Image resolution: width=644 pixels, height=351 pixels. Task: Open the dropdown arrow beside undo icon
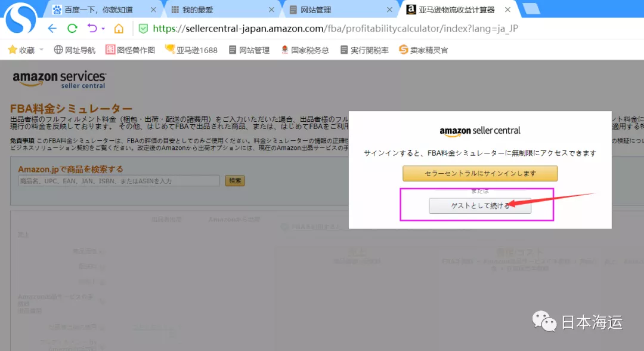coord(103,29)
